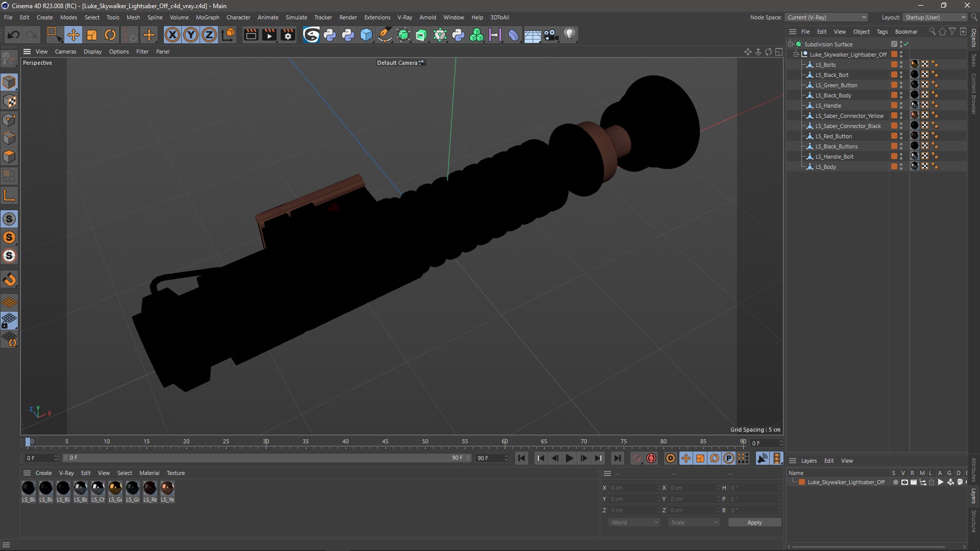Switch to Model mode
The image size is (980, 551).
9,82
